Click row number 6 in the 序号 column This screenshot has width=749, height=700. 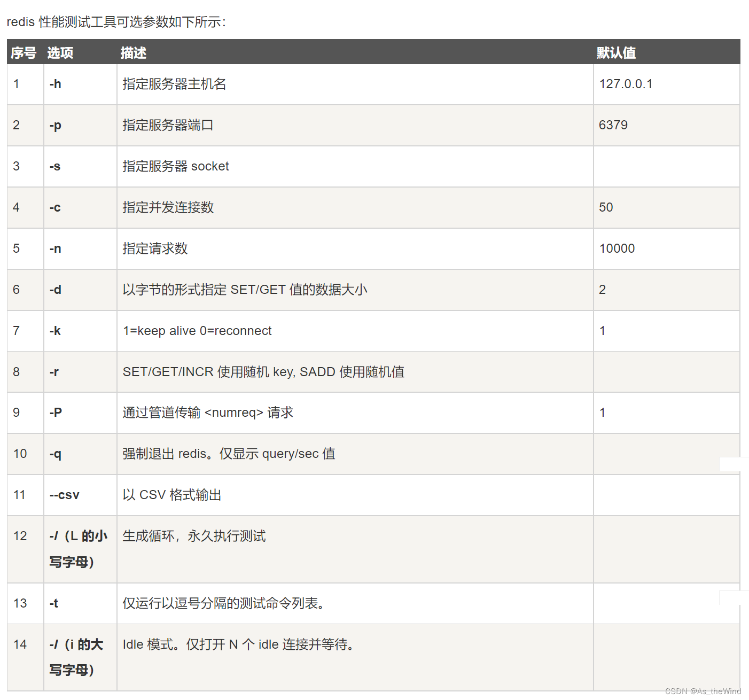(x=17, y=290)
